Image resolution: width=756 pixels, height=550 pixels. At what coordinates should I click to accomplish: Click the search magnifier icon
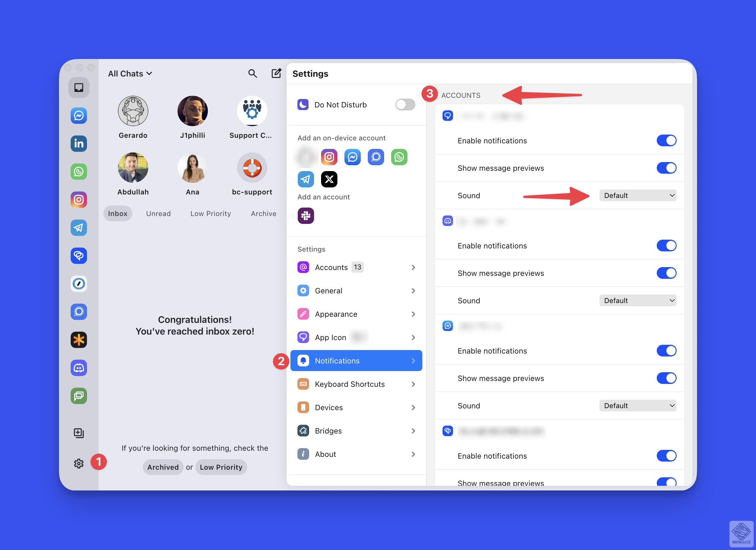coord(252,73)
